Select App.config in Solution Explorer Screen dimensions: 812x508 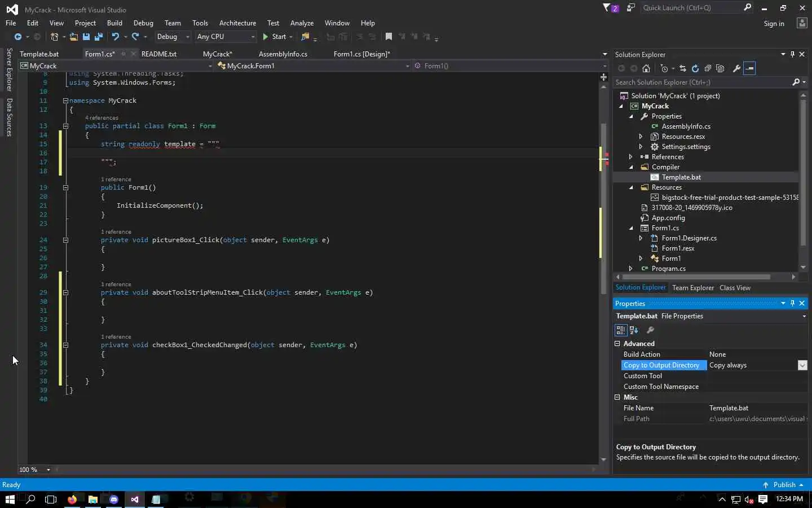click(x=668, y=218)
